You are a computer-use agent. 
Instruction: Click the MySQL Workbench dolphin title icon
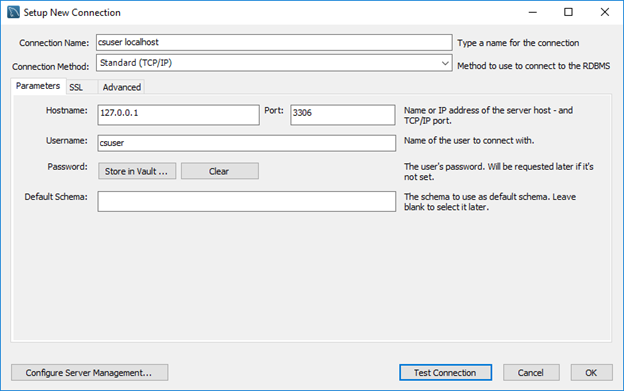13,12
